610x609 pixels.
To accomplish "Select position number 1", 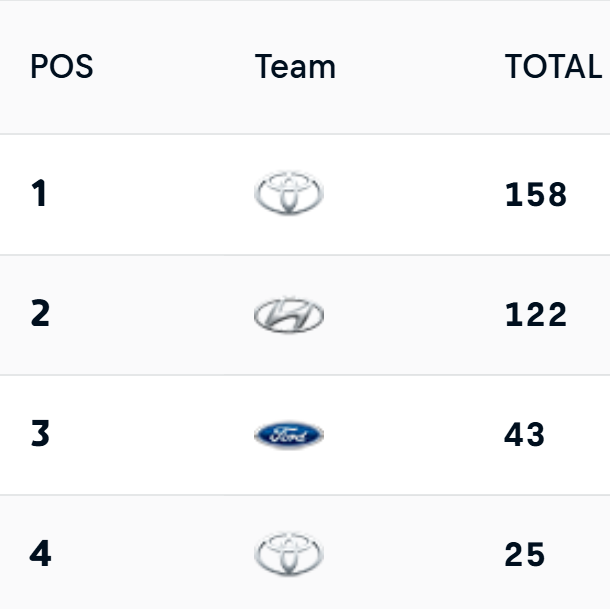I will click(39, 194).
